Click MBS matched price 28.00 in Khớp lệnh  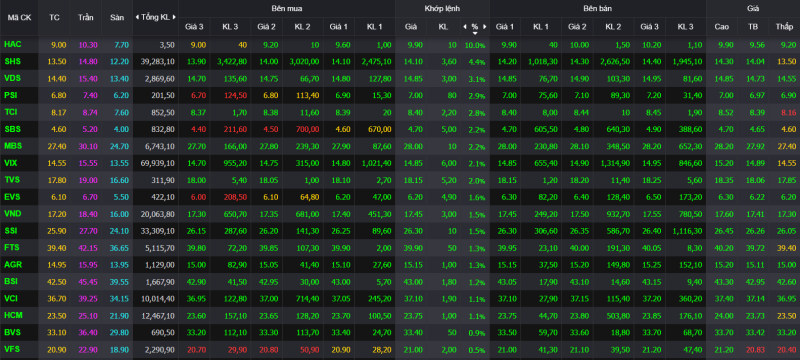pyautogui.click(x=413, y=146)
